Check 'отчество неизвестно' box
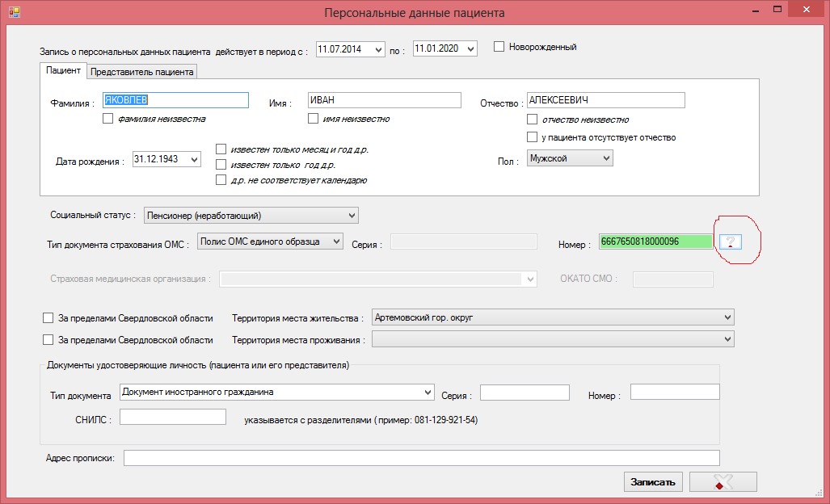Image resolution: width=830 pixels, height=504 pixels. pyautogui.click(x=532, y=119)
